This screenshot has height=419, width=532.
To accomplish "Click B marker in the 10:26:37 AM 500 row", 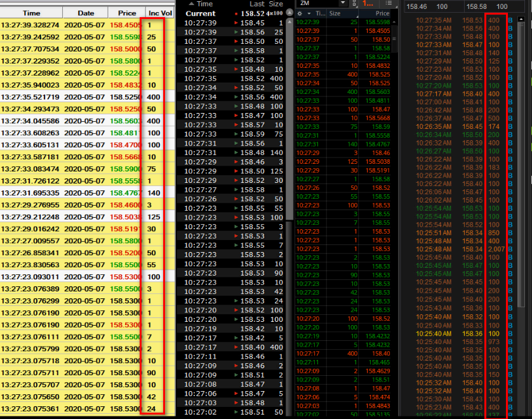I will coord(510,119).
